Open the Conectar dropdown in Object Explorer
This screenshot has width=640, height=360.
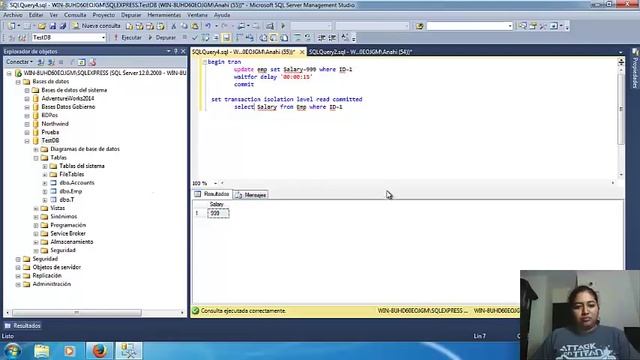[19, 62]
